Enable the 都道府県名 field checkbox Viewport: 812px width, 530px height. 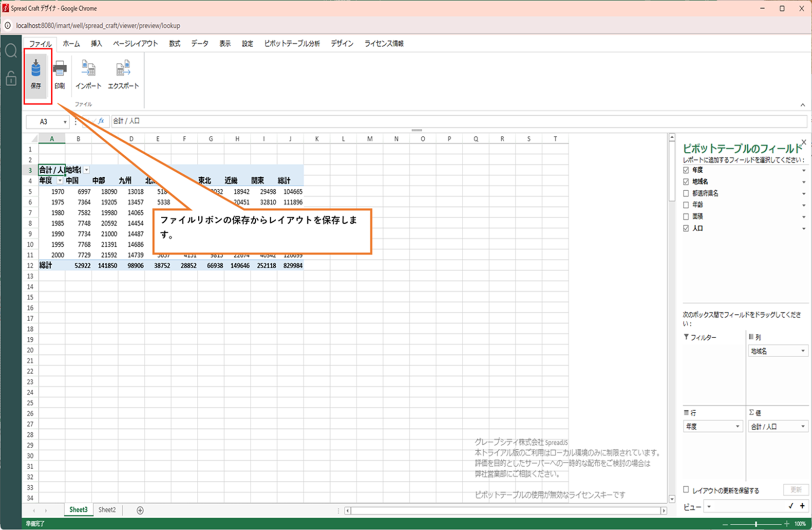coord(686,193)
